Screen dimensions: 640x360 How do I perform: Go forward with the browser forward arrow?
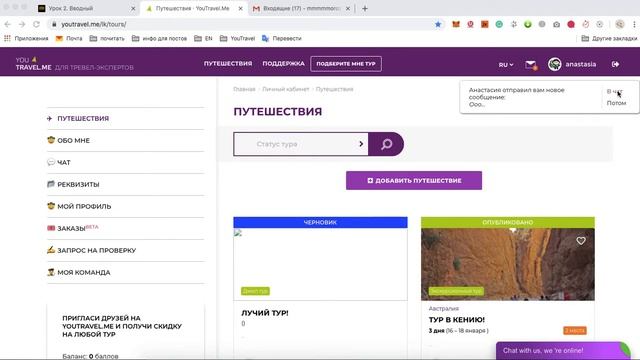(x=22, y=24)
